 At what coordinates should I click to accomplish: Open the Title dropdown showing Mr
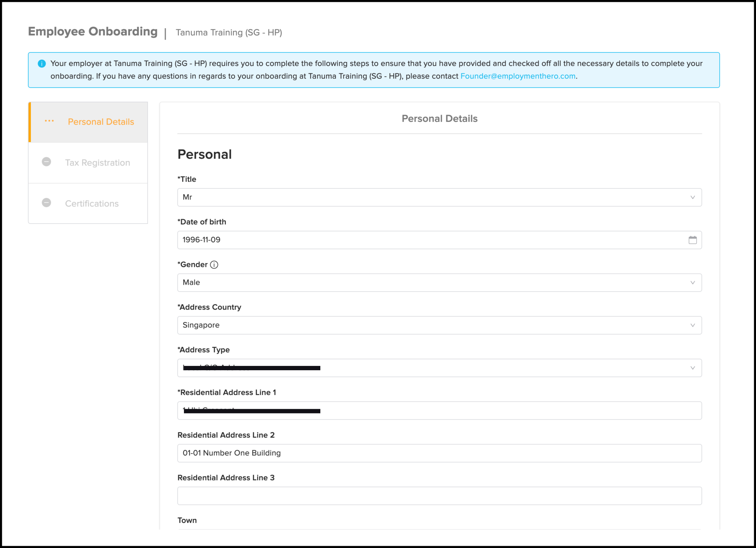[x=439, y=197]
